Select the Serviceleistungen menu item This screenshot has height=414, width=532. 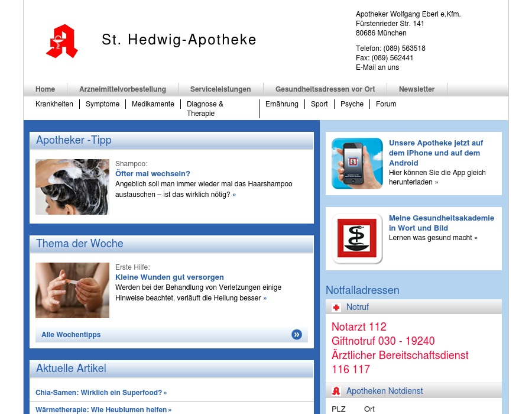[220, 89]
